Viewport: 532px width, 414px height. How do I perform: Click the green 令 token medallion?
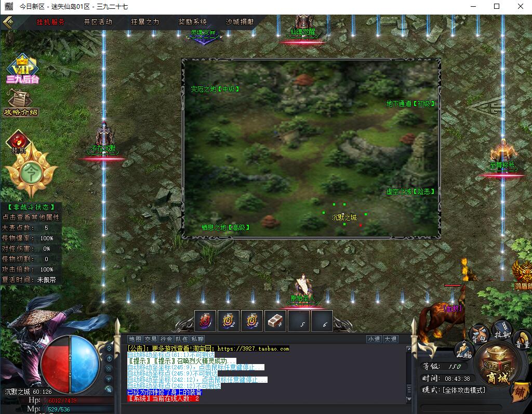pos(31,173)
